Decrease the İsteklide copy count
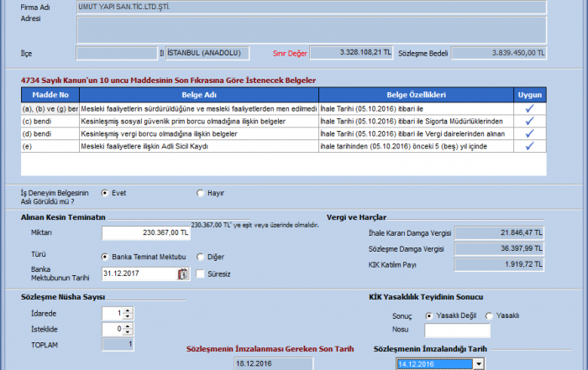 [x=129, y=332]
